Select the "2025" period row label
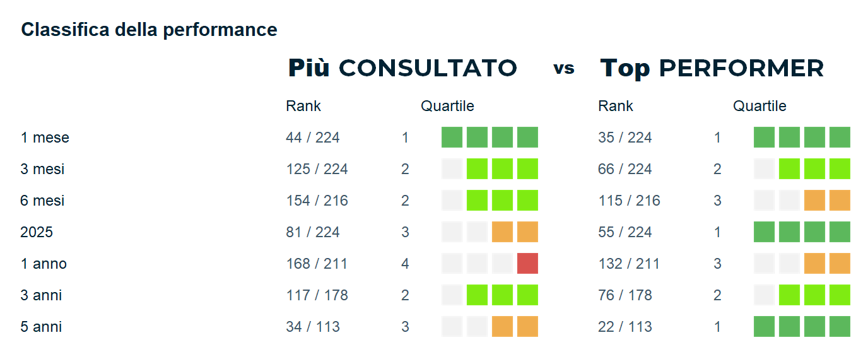 pyautogui.click(x=37, y=232)
